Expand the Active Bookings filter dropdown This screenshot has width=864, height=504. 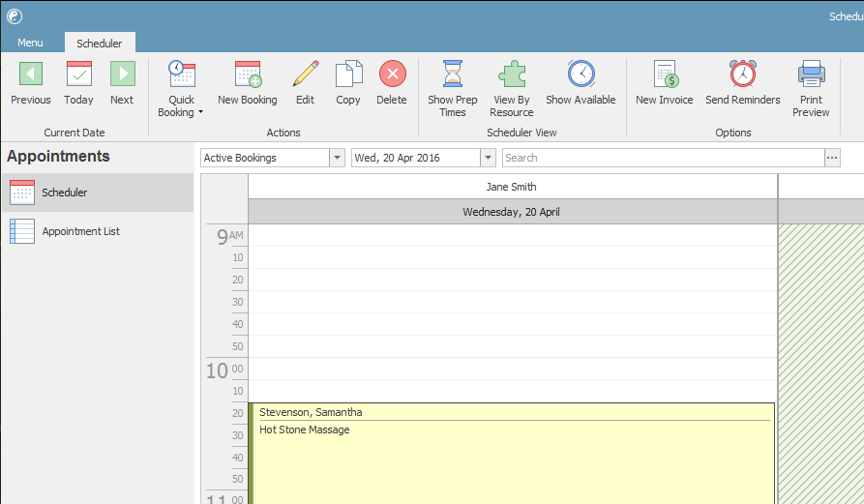(x=338, y=158)
